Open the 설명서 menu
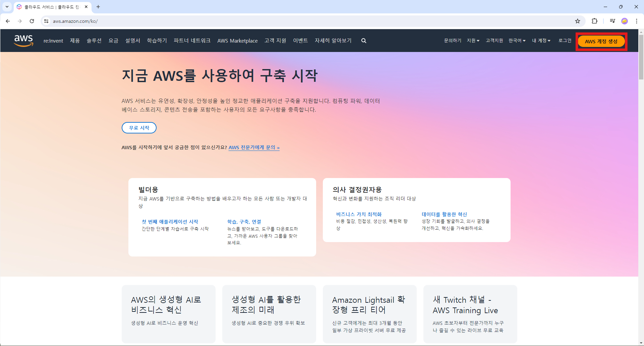644x346 pixels. click(133, 41)
